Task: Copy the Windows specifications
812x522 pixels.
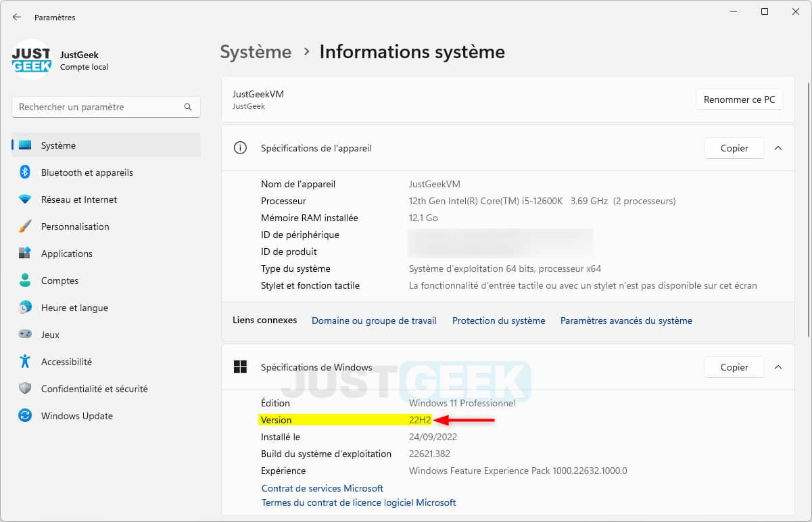Action: click(734, 367)
